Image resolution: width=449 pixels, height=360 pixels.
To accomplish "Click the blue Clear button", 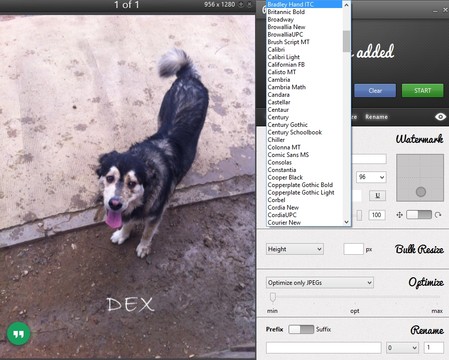I will pos(375,91).
